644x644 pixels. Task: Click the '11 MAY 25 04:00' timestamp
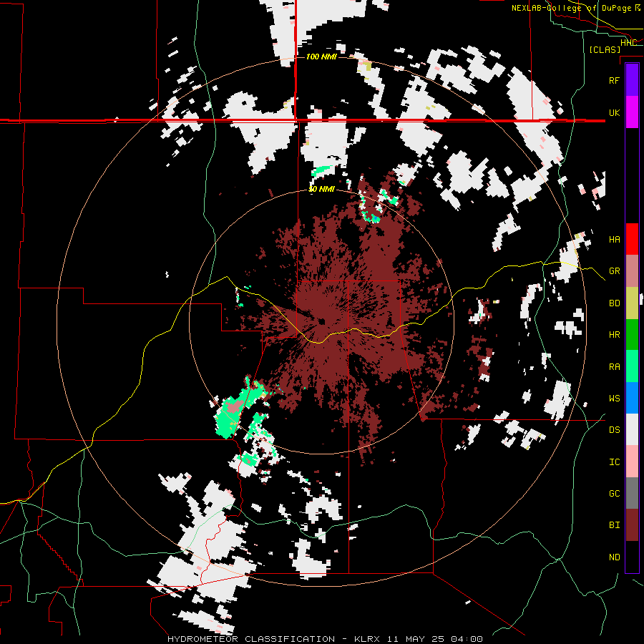point(434,639)
